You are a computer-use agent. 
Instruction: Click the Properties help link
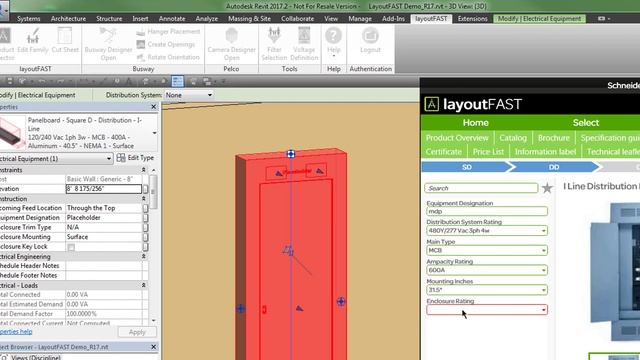[16, 331]
